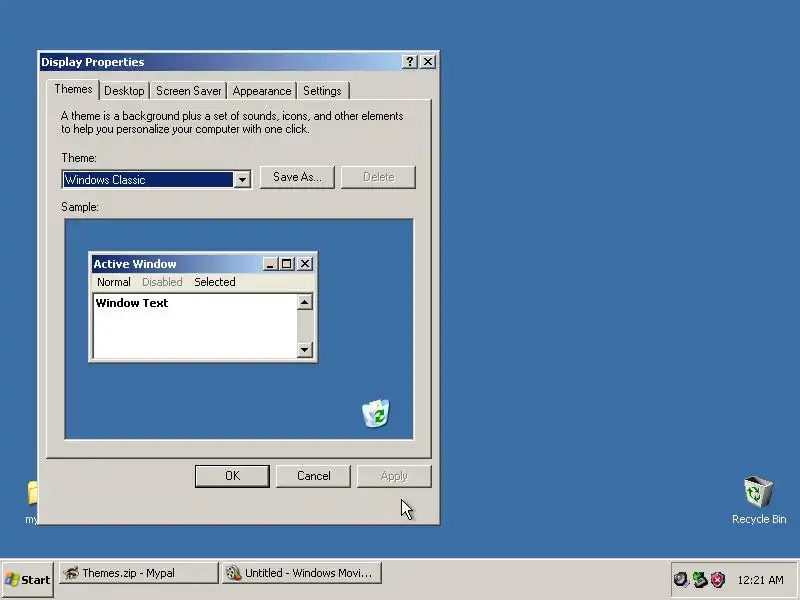Click sample Active Window minimize button
This screenshot has width=800, height=600.
[x=270, y=264]
